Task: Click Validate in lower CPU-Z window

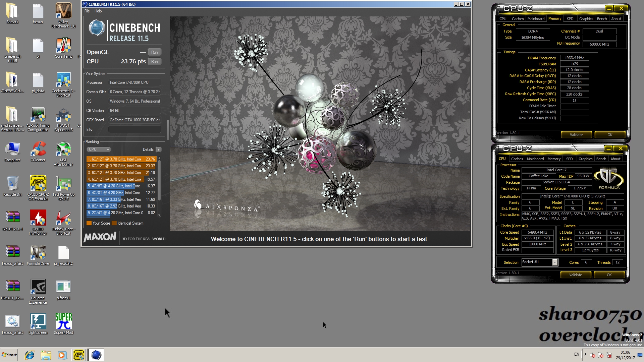Action: (x=576, y=275)
